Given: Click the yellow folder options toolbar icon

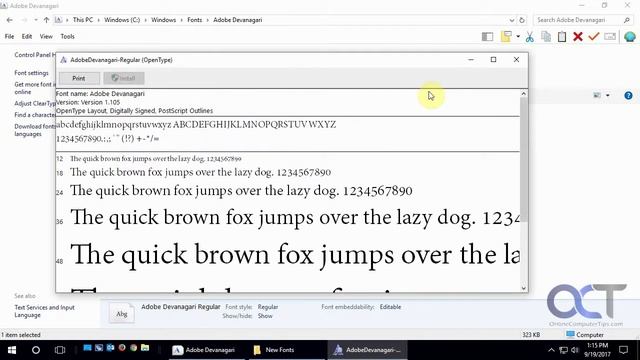Looking at the screenshot, I should (x=506, y=37).
